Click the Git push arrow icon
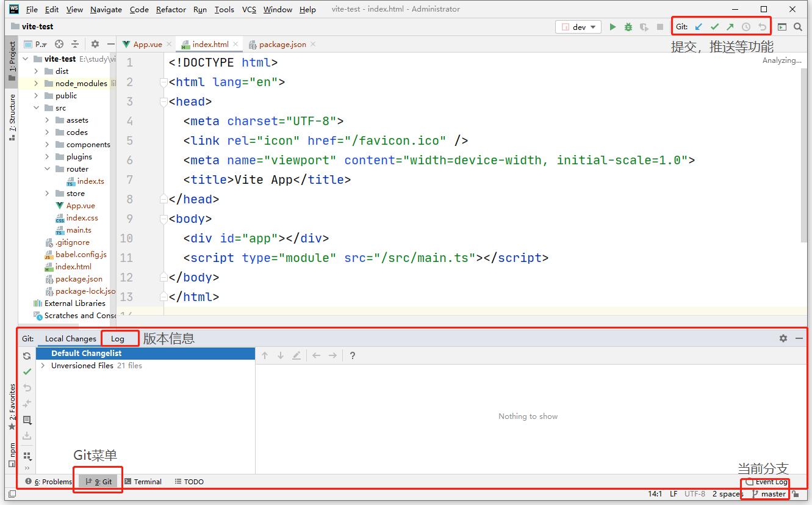Image resolution: width=812 pixels, height=505 pixels. (730, 27)
